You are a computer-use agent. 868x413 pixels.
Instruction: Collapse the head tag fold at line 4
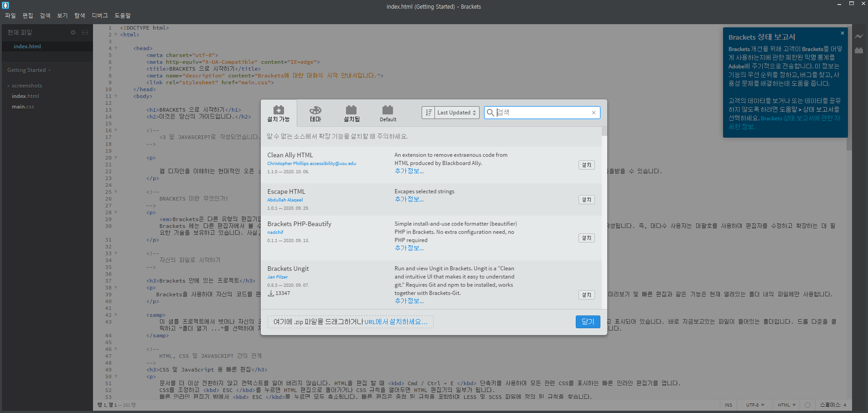[x=116, y=48]
